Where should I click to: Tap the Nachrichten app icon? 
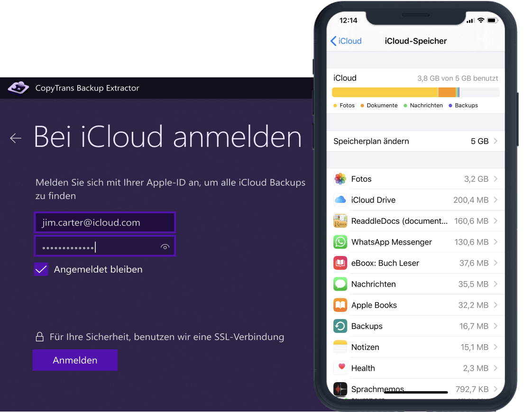(x=340, y=284)
